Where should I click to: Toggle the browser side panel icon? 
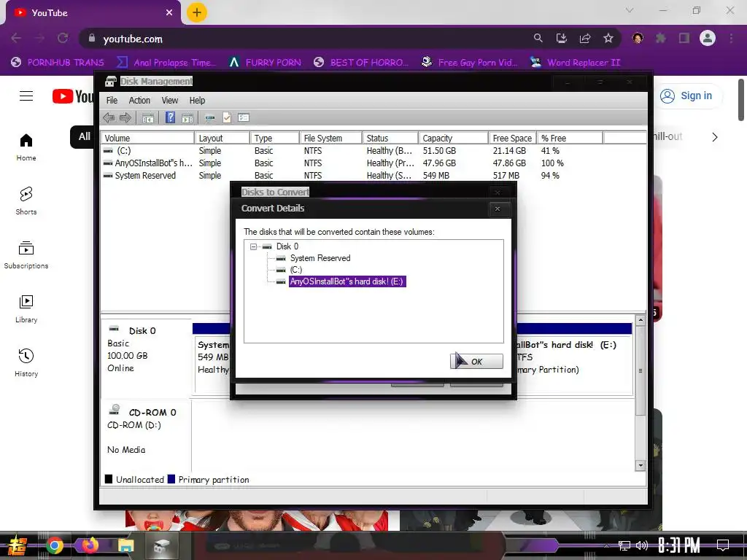tap(684, 38)
